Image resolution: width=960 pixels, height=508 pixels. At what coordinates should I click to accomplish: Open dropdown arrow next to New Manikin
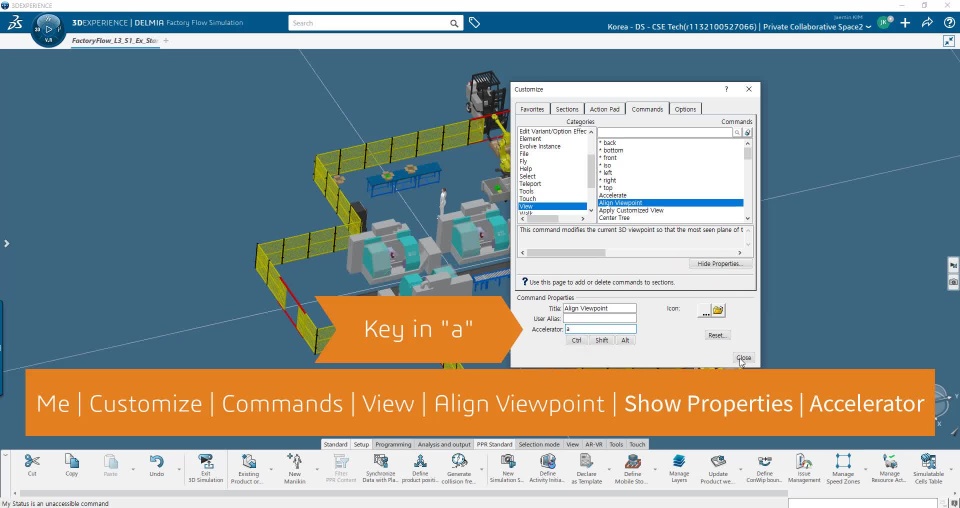(317, 469)
